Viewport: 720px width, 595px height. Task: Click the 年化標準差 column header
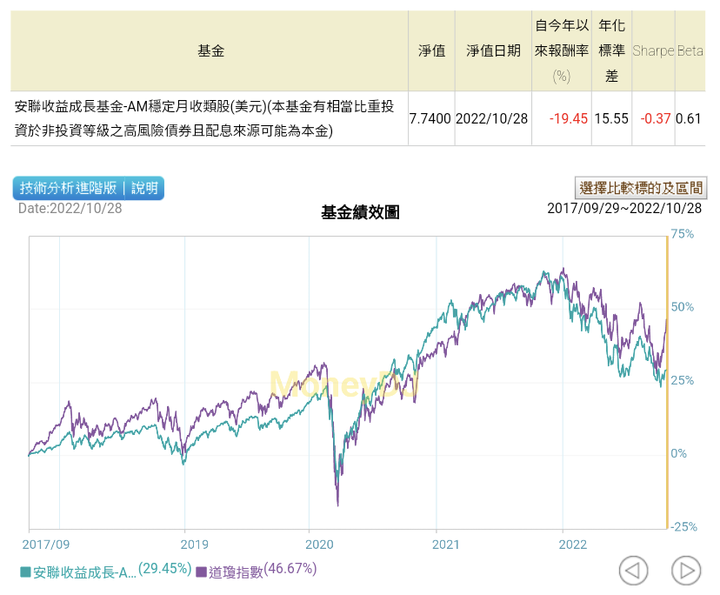point(612,51)
